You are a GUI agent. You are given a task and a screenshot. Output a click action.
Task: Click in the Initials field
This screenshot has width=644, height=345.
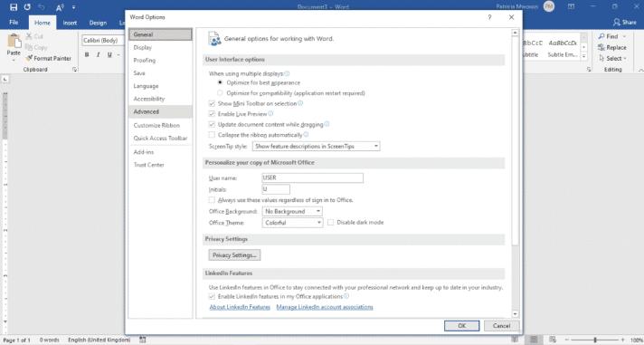(x=276, y=189)
